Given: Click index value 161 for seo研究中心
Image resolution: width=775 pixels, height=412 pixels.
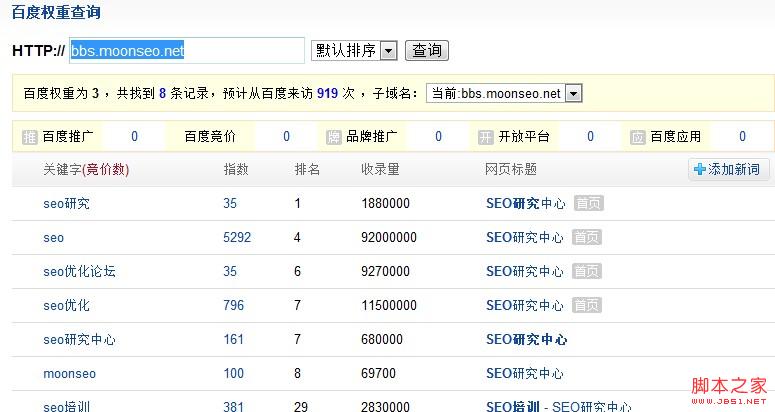Looking at the screenshot, I should click(x=233, y=339).
